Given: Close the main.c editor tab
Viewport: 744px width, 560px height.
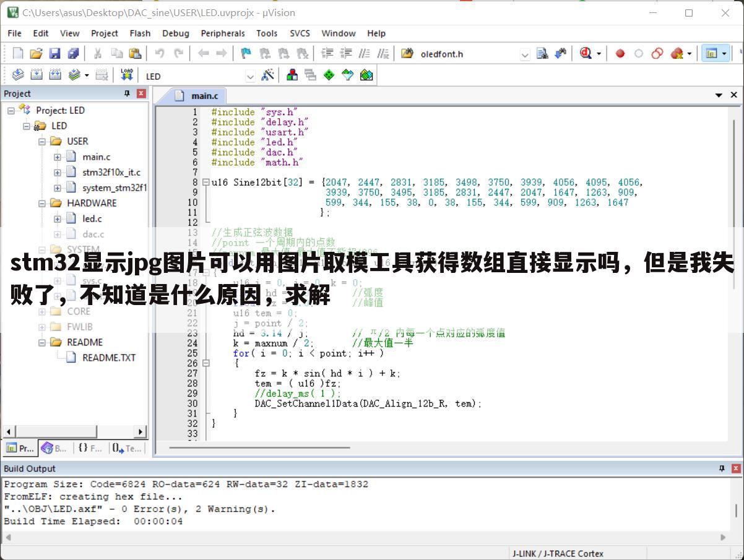Looking at the screenshot, I should pos(734,95).
